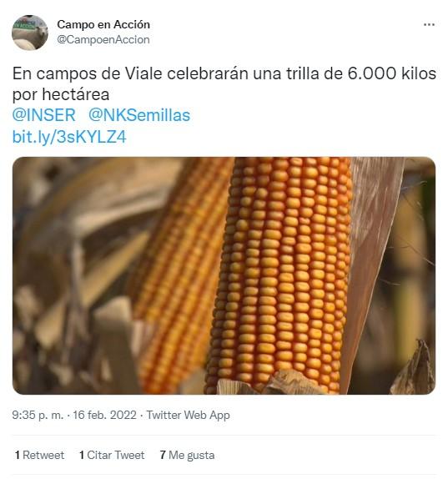Open the tweet's three-dot more options menu

(429, 25)
